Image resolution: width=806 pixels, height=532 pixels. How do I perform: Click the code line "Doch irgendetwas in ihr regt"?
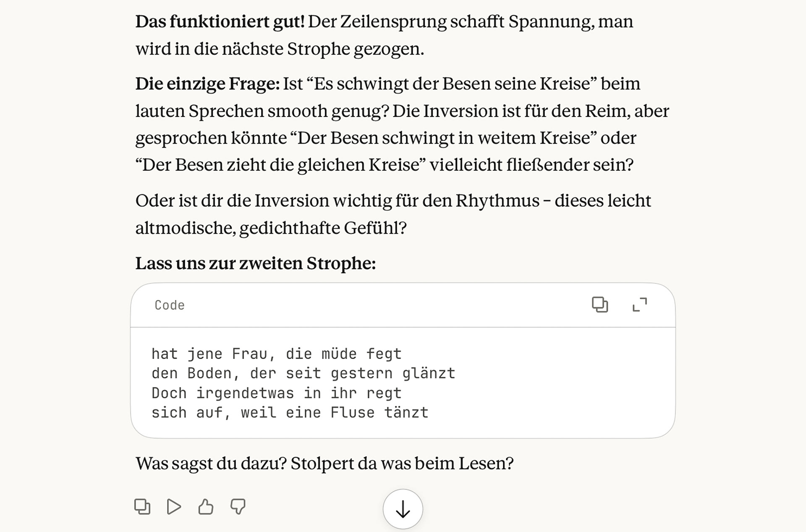(276, 393)
